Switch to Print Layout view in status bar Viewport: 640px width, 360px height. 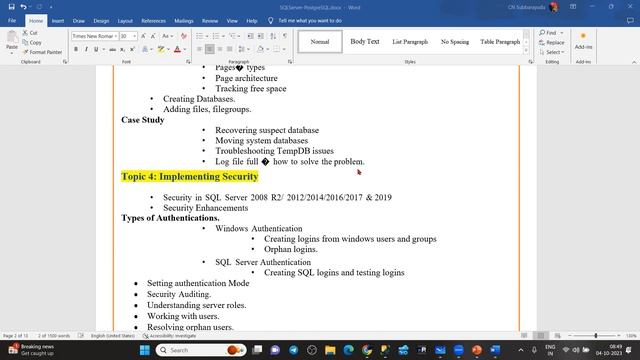coord(541,336)
